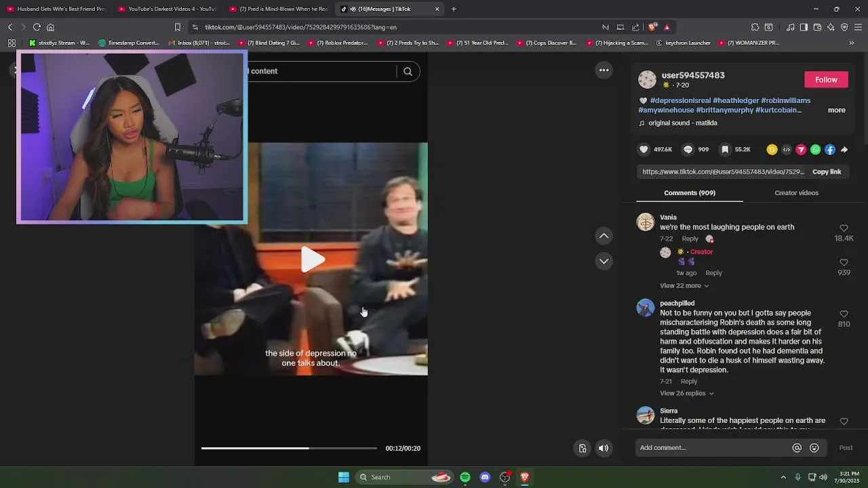Click the search magnifier in TikTok search bar
The width and height of the screenshot is (868, 488).
(408, 71)
